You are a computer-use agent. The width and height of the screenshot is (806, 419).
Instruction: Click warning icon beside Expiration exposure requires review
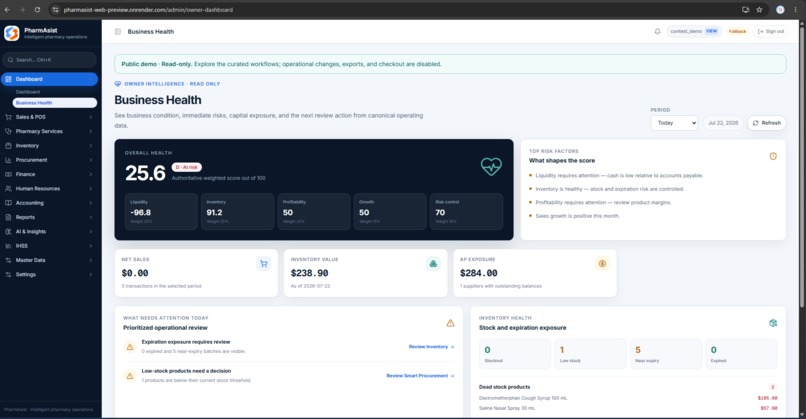[130, 347]
